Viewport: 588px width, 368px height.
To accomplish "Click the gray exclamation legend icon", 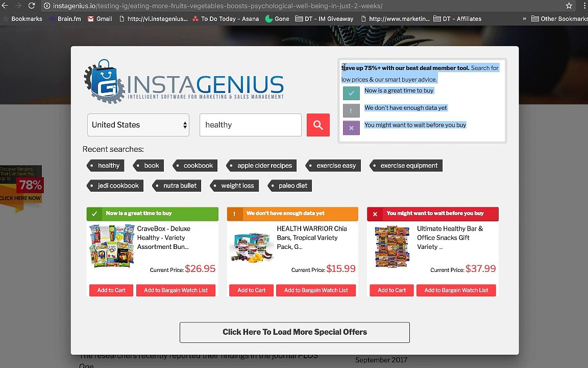I will click(351, 110).
